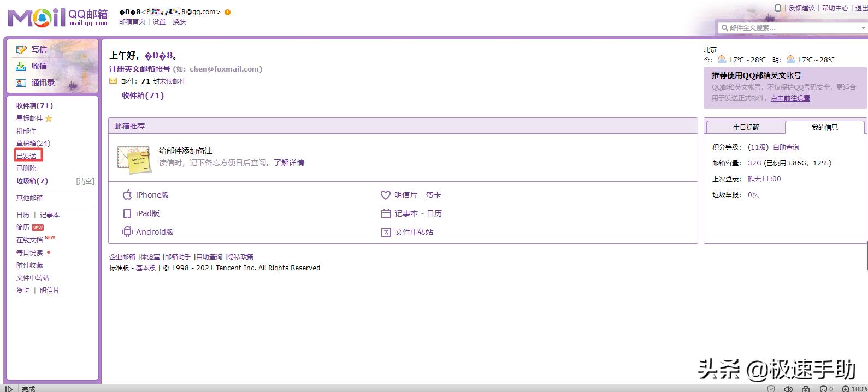Open 记事本 in the sidebar
868x392 pixels.
click(x=50, y=215)
